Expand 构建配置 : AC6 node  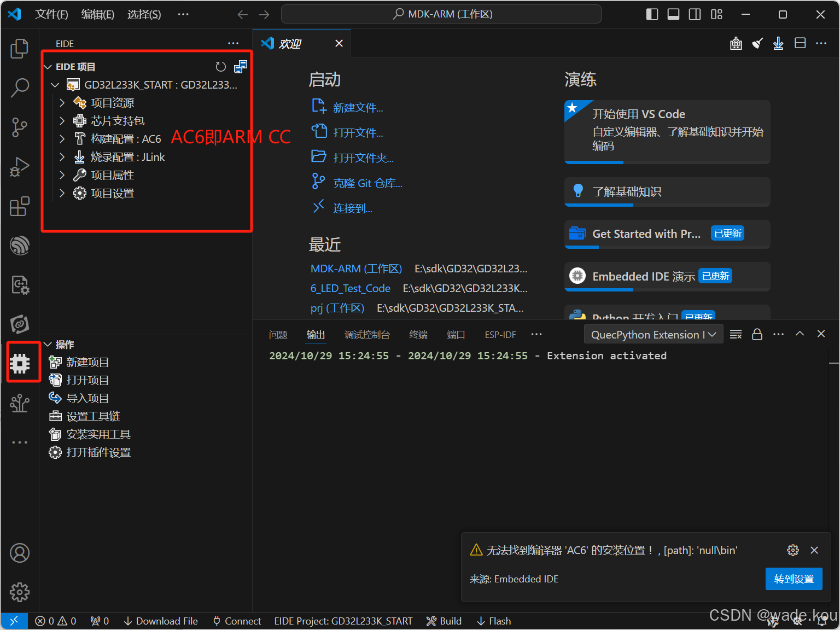pos(62,139)
